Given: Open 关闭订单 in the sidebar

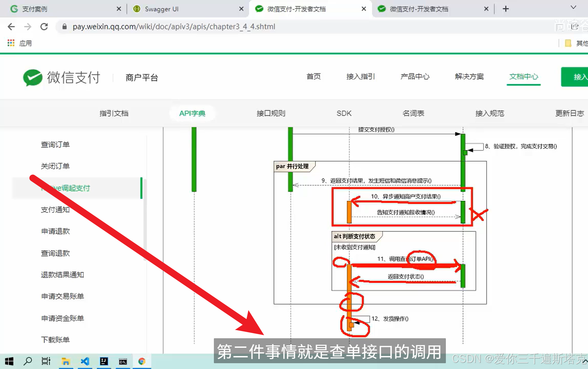Looking at the screenshot, I should (x=55, y=166).
